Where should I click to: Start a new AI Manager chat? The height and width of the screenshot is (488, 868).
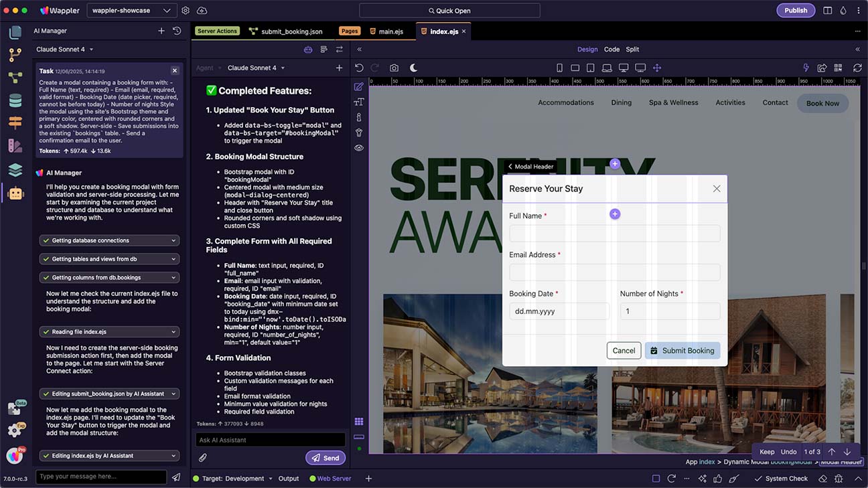point(161,31)
